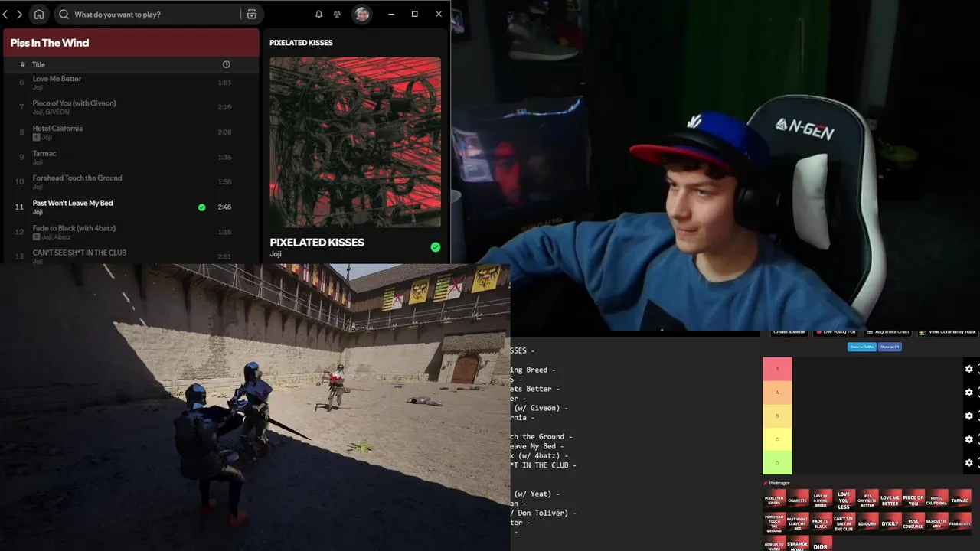980x551 pixels.
Task: Pick the SILHOUETTE MAN tier tile
Action: coord(937,523)
